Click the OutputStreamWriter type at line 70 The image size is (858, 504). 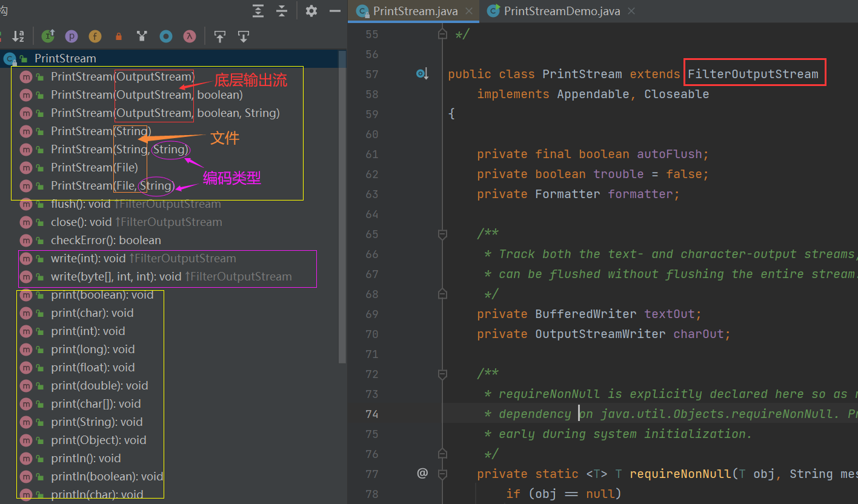[x=600, y=334]
